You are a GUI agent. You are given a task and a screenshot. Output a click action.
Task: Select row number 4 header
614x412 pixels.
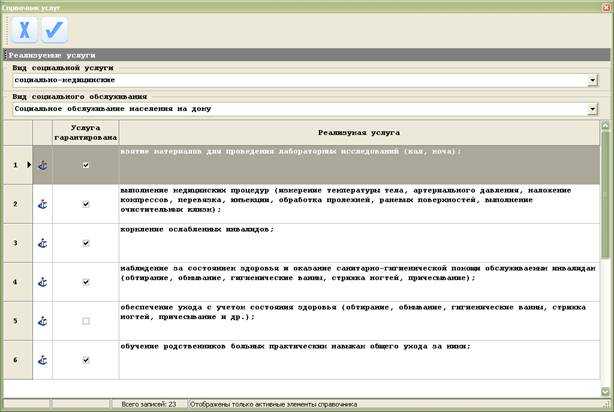[x=16, y=282]
